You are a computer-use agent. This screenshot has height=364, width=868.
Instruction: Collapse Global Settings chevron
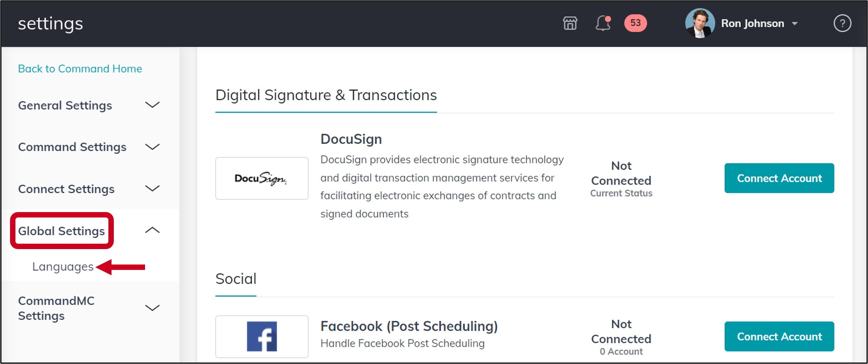tap(152, 230)
